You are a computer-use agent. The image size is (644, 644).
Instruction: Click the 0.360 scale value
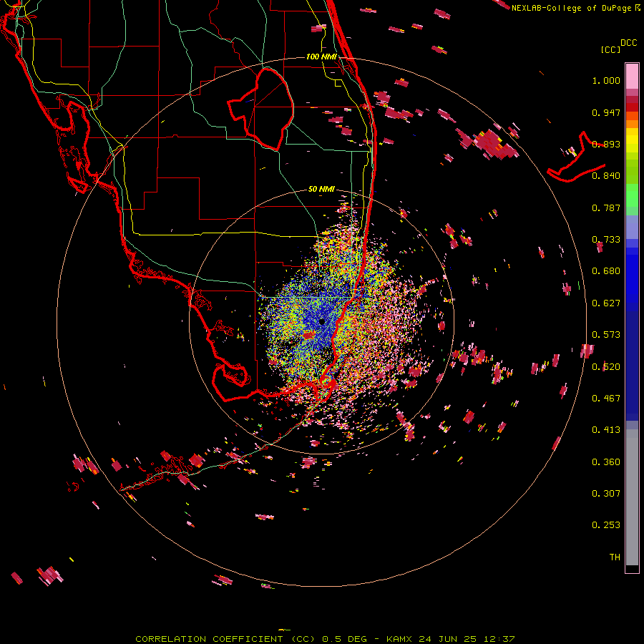(x=606, y=462)
